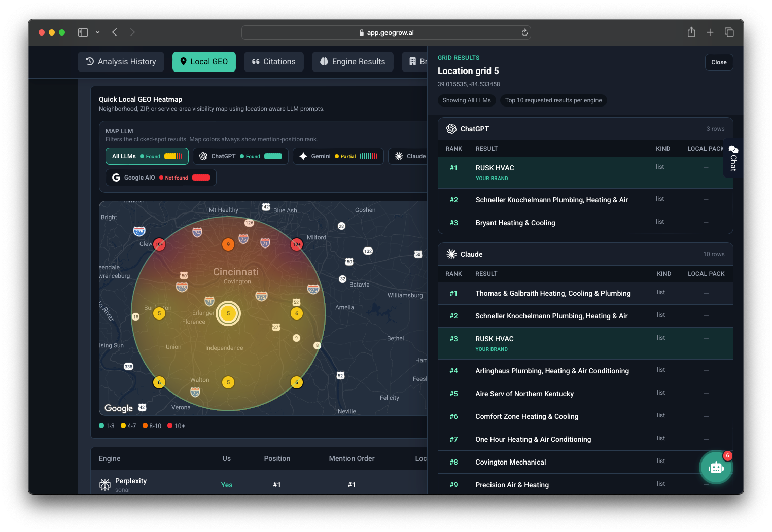Select RUSK HVAC row under Claude

click(585, 343)
